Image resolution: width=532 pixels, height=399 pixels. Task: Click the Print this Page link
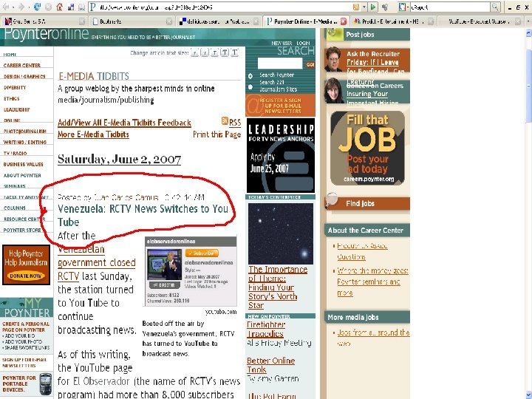click(216, 134)
